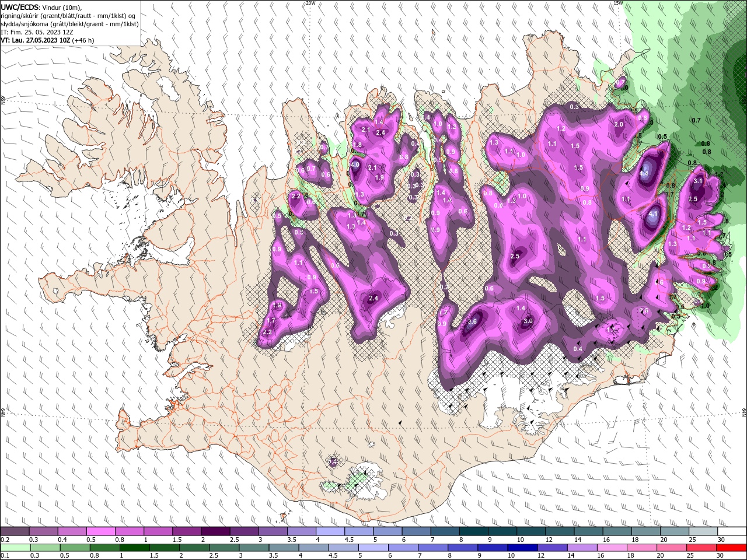Select upper legend dark teal swatch 8 to 9
This screenshot has width=747, height=560.
(473, 531)
